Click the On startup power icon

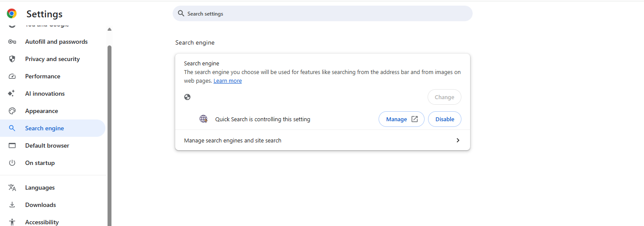(12, 163)
